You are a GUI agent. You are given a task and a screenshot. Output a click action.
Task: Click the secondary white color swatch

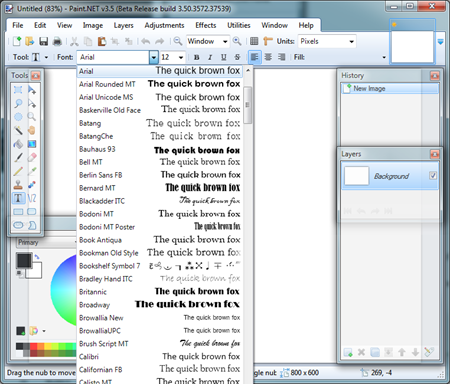[36, 272]
